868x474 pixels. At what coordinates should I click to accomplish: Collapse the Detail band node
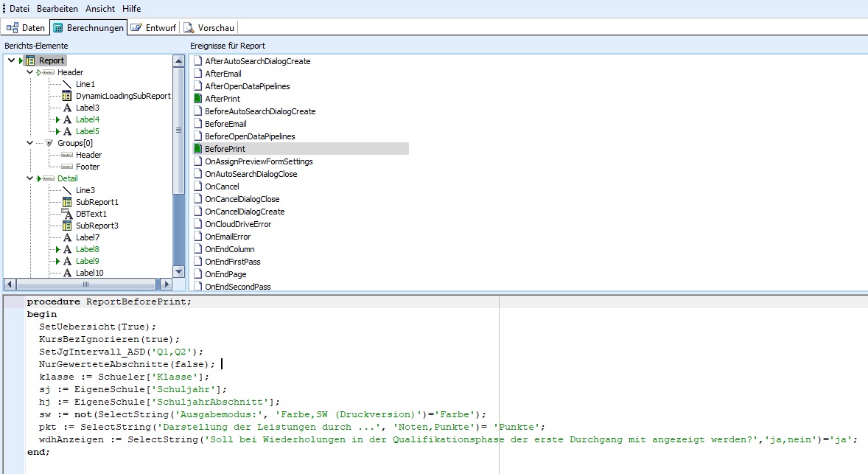(30, 178)
